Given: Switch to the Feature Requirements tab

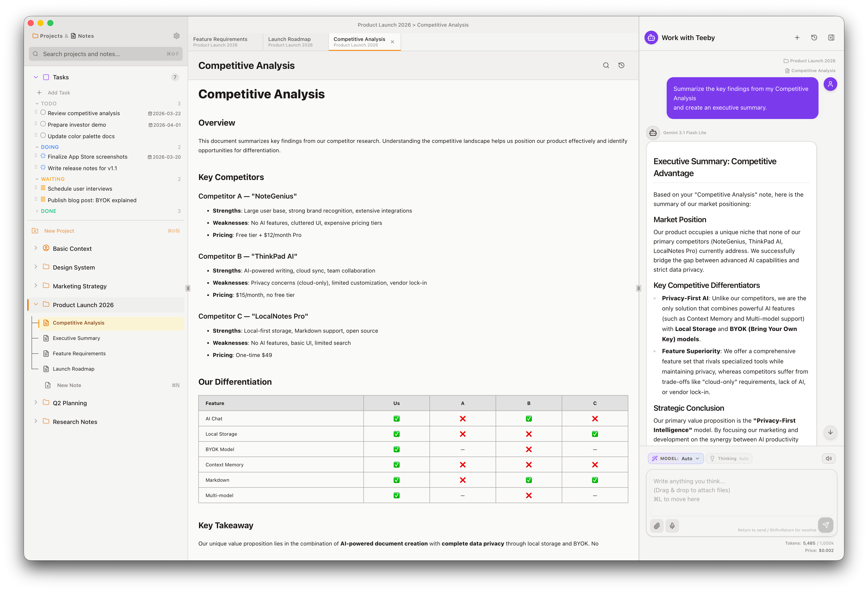Looking at the screenshot, I should (220, 41).
